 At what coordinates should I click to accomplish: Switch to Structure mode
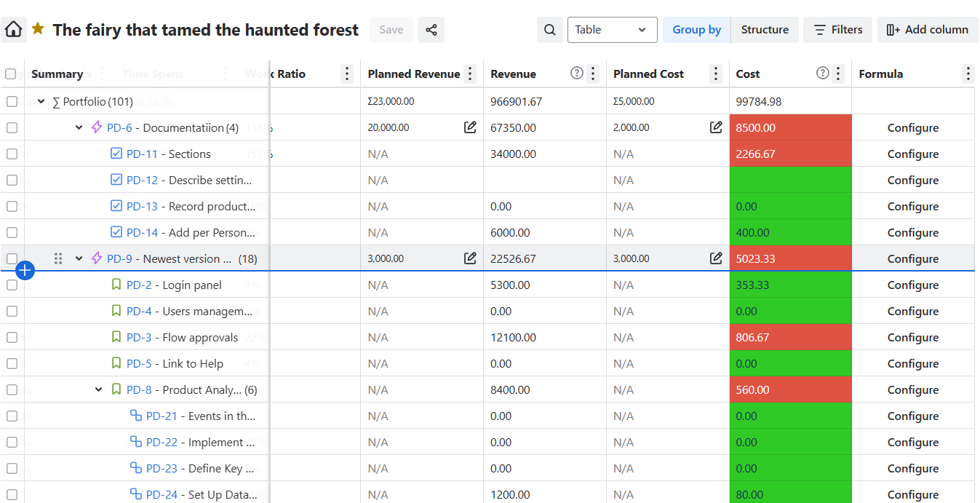765,30
